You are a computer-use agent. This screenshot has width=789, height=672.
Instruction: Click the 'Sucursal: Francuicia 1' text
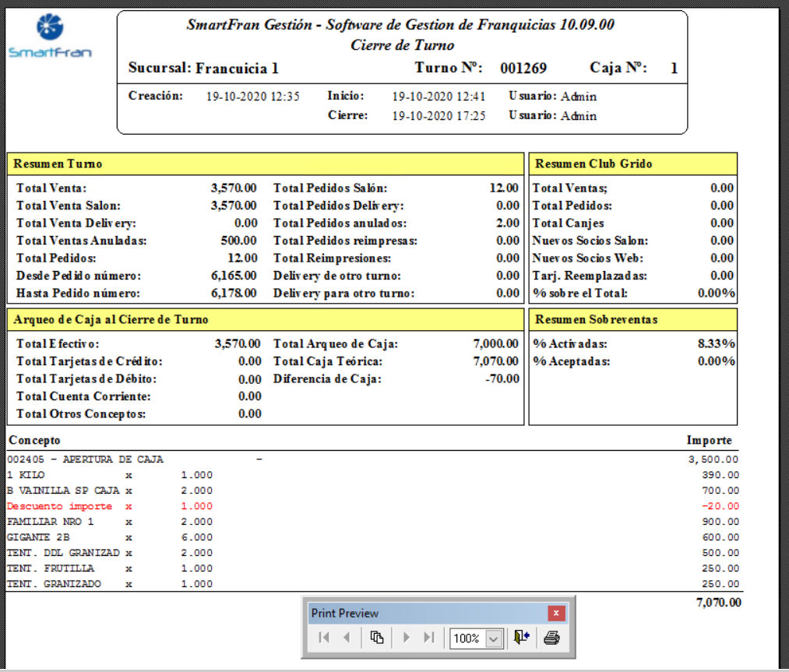click(x=203, y=68)
